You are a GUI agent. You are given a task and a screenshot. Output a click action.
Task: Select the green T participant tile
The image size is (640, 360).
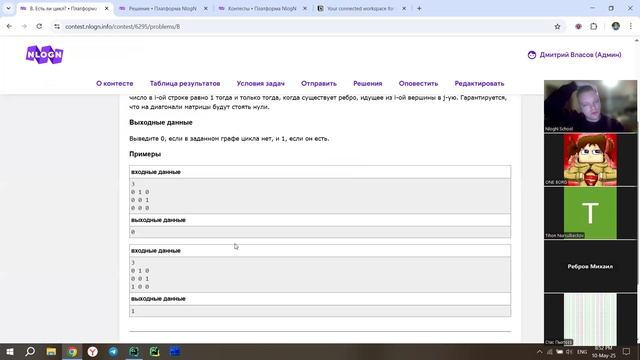[590, 213]
